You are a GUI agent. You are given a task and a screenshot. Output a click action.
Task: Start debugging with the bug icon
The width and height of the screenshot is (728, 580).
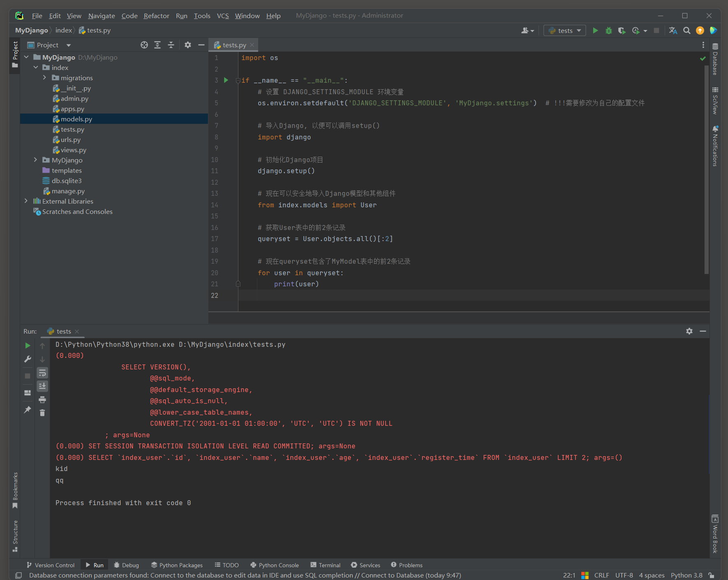(608, 30)
